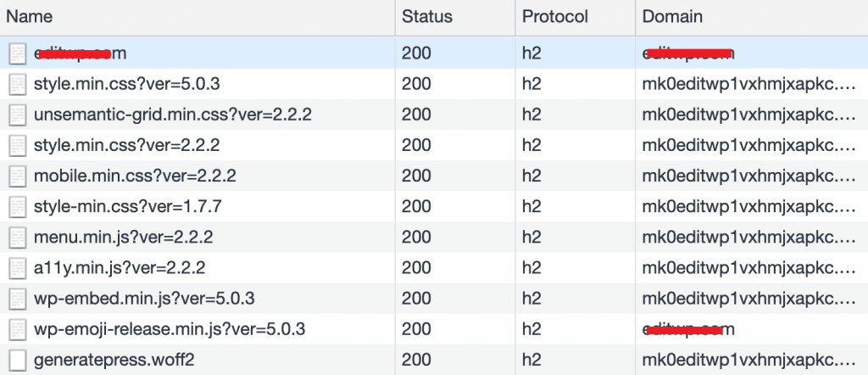868x375 pixels.
Task: Click 200 status of a11y.min.js row
Action: click(x=415, y=268)
